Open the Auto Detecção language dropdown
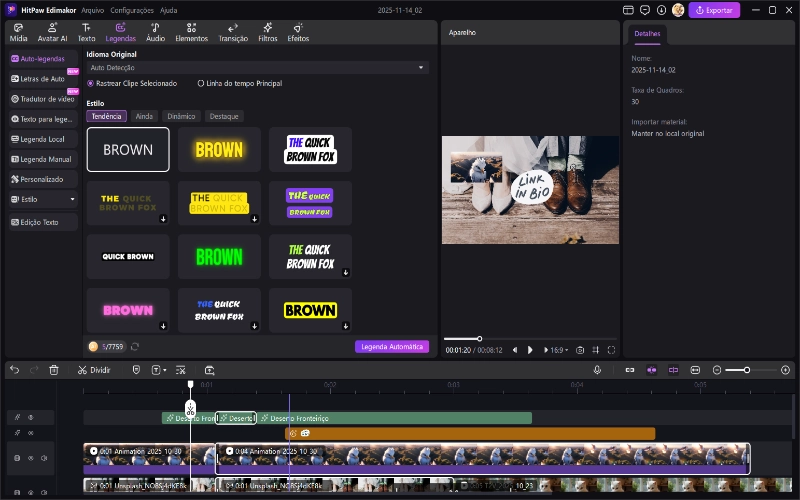 (257, 67)
